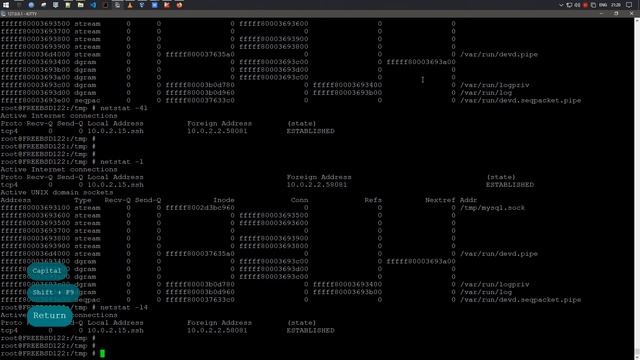Viewport: 640px width, 360px height.
Task: Open the orange VLC cone taskbar icon
Action: click(x=130, y=5)
